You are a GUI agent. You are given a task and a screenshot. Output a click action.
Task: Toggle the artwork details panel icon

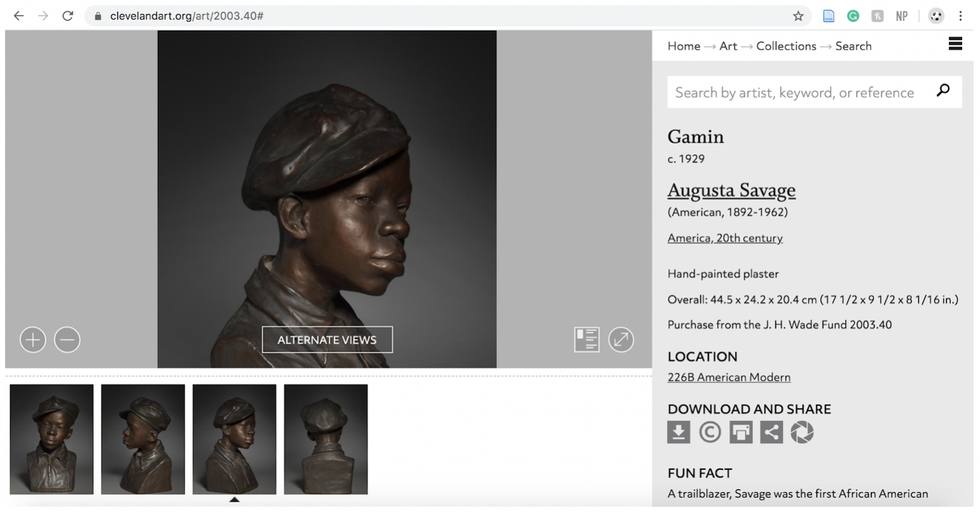coord(586,340)
